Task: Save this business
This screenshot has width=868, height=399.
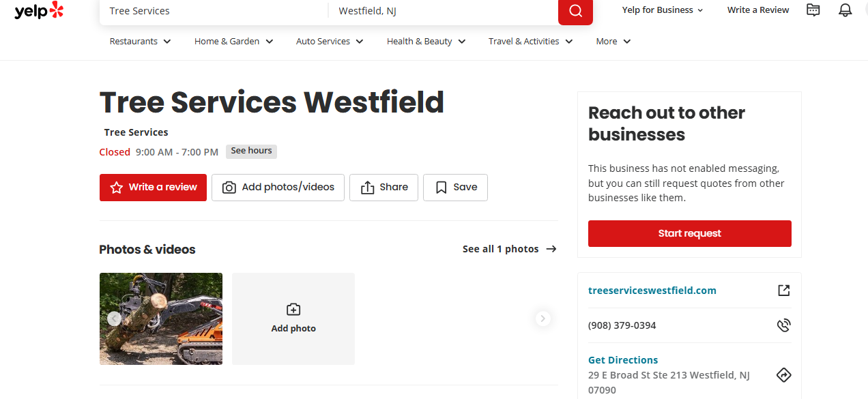Action: (x=455, y=188)
